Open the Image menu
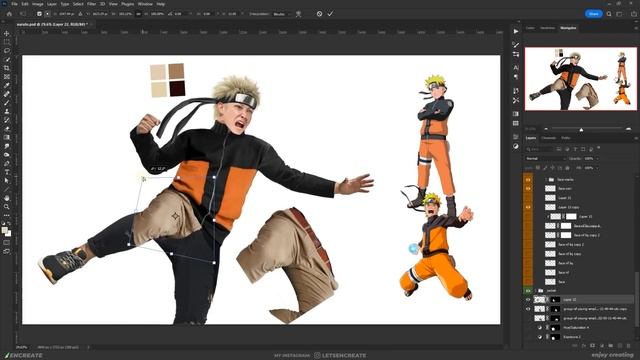This screenshot has height=360, width=640. [38, 4]
